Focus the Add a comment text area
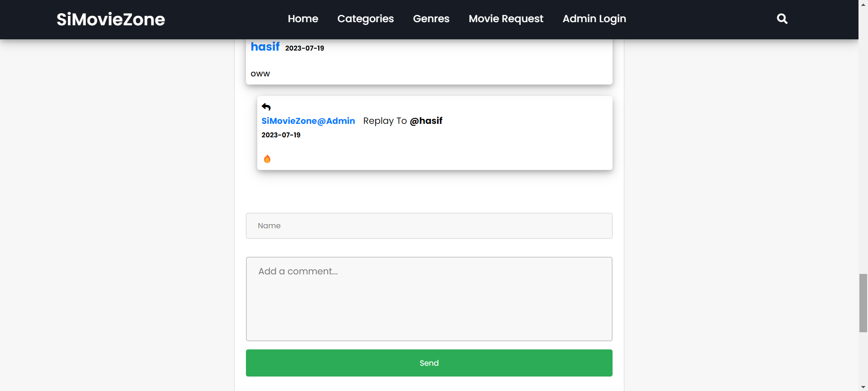Image resolution: width=868 pixels, height=391 pixels. click(429, 299)
